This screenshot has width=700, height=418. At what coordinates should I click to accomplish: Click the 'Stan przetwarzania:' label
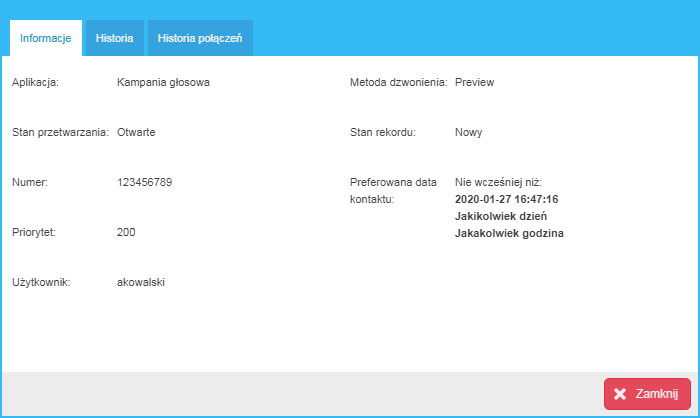(60, 132)
